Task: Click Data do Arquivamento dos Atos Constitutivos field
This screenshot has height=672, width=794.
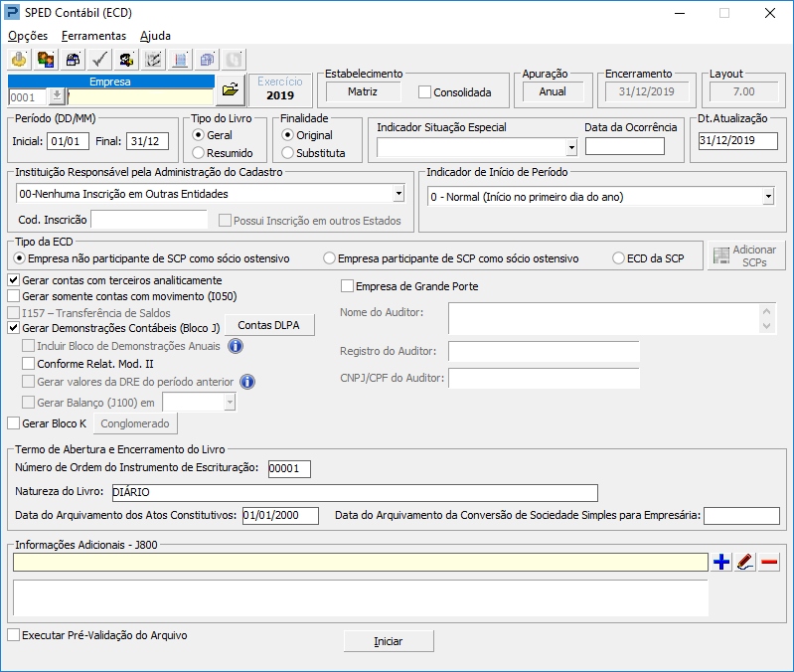Action: point(280,516)
